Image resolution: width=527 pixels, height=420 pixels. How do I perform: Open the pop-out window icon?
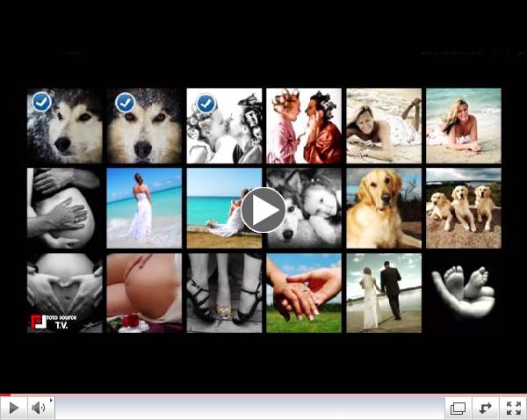point(458,409)
